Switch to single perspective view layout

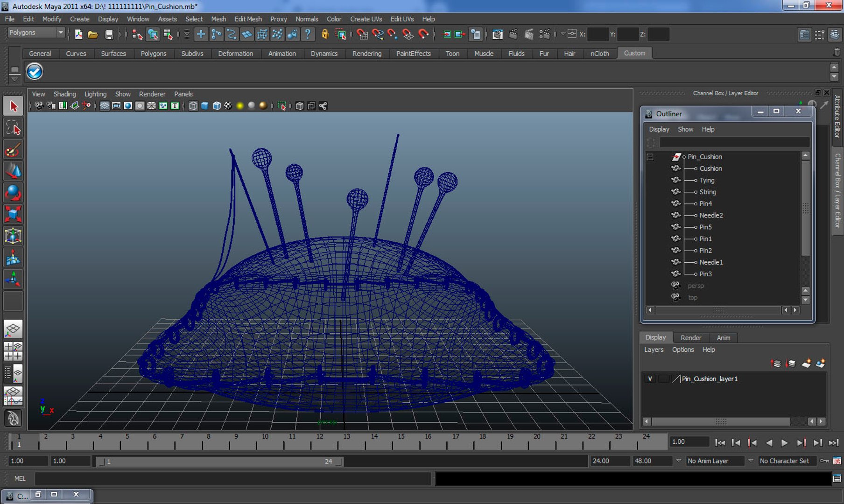pyautogui.click(x=13, y=329)
